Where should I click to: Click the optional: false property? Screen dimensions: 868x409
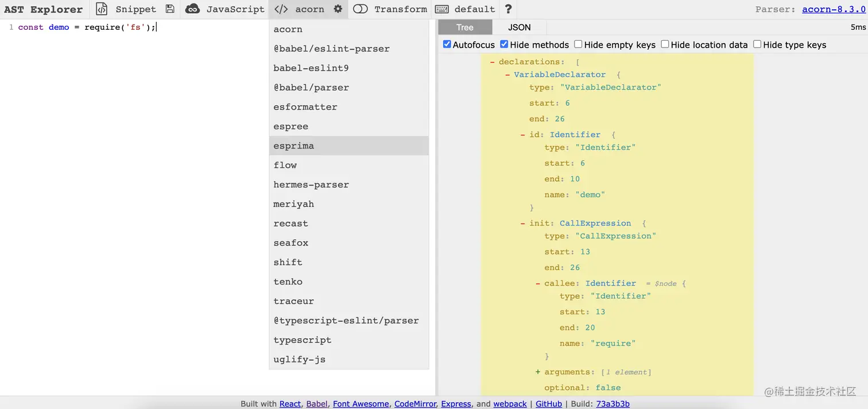(x=583, y=388)
